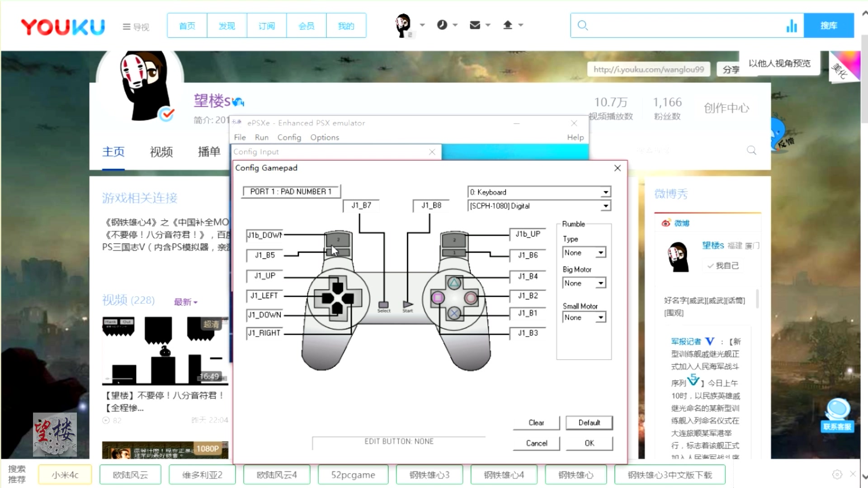This screenshot has width=868, height=488.
Task: Click the Weibo logo icon under 微博秀
Action: point(666,223)
